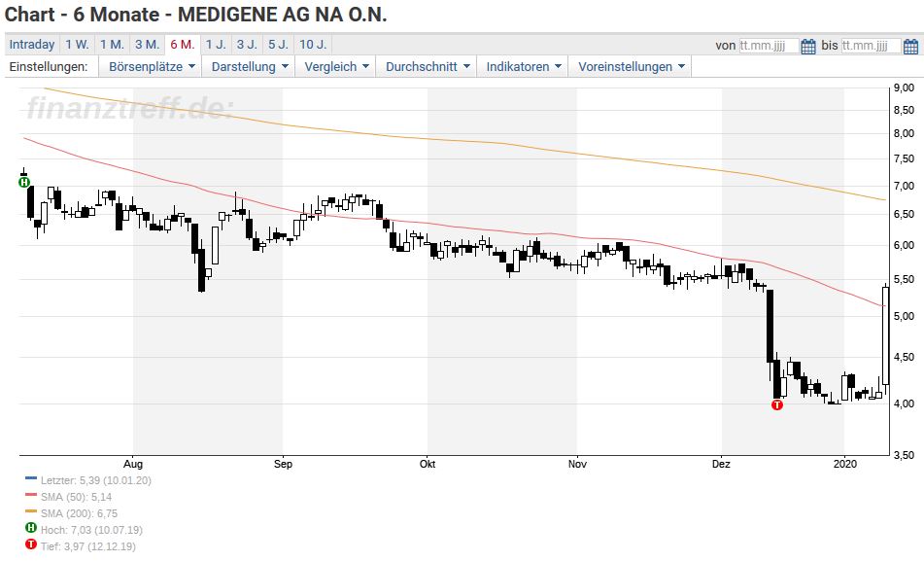
Task: Click the red T icon in legend
Action: (31, 544)
